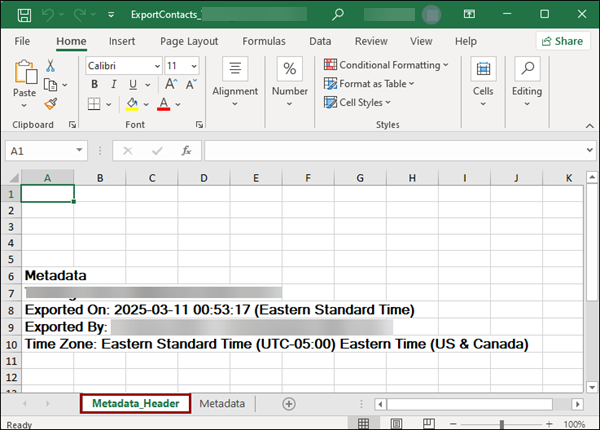Expand the font size 11 dropdown
Image resolution: width=600 pixels, height=430 pixels.
(x=181, y=65)
